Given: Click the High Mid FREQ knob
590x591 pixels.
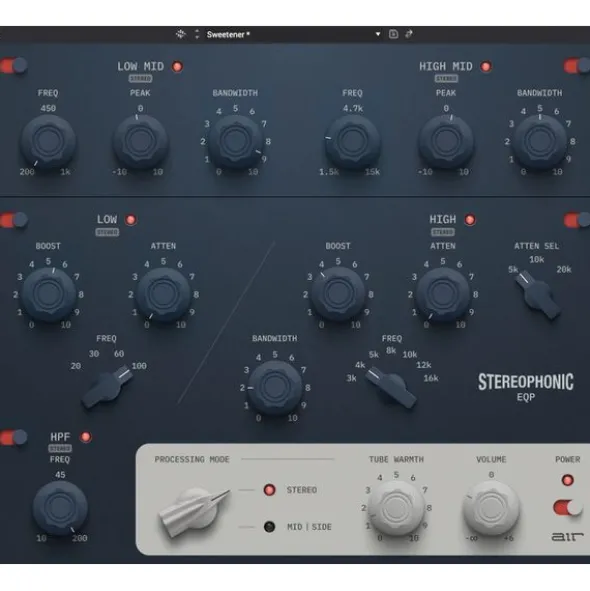Looking at the screenshot, I should click(x=352, y=141).
